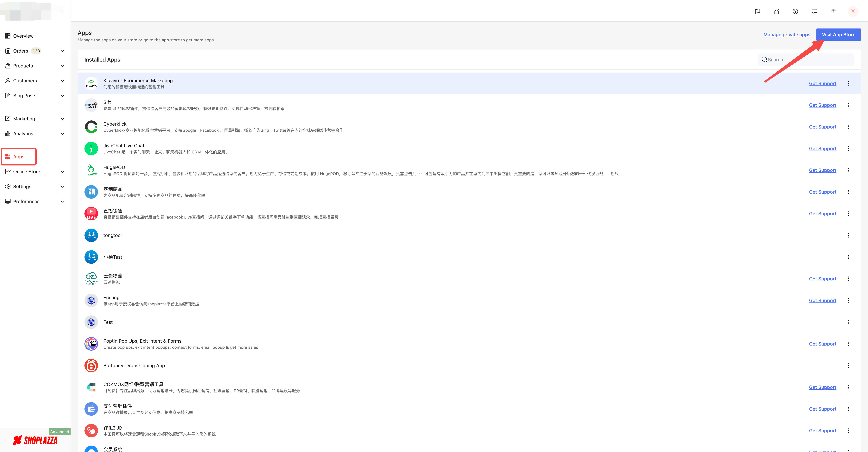
Task: Open the 评论抓取 app name
Action: click(113, 428)
